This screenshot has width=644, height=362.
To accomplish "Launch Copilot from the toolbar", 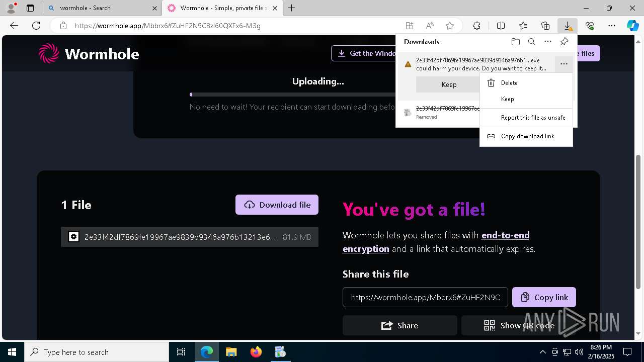I will tap(632, 26).
